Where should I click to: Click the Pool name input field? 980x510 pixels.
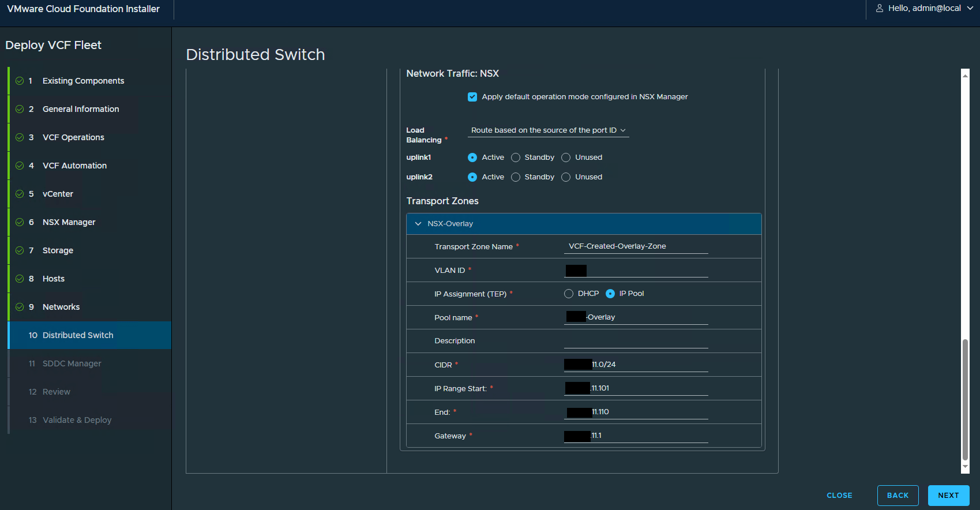coord(636,317)
